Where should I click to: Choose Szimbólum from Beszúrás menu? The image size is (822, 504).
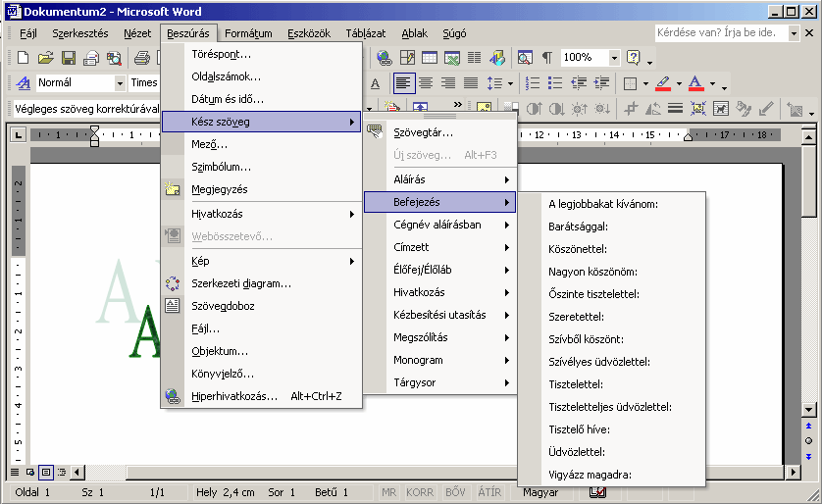[x=262, y=167]
